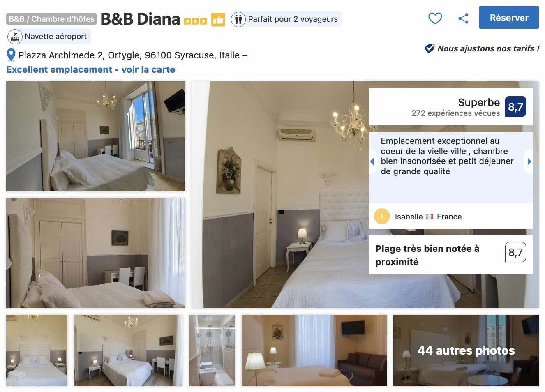
Task: Click Nous ajustons nos tarifs text
Action: coord(488,48)
